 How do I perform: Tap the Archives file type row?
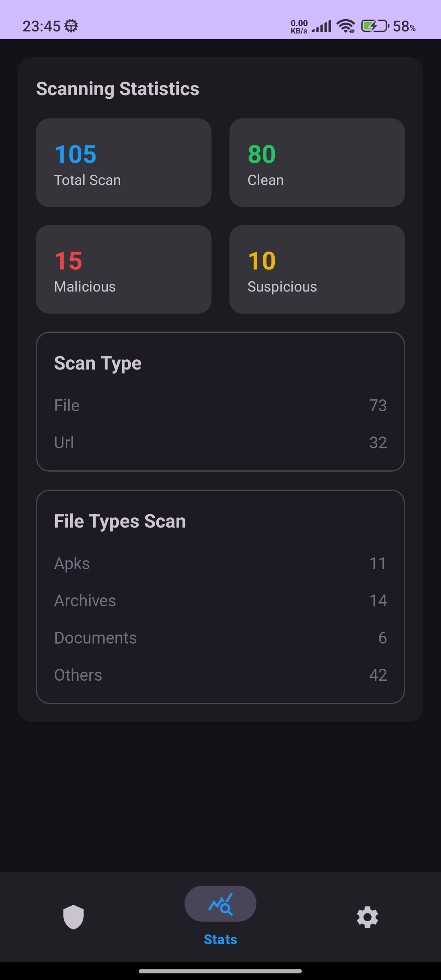coord(220,601)
